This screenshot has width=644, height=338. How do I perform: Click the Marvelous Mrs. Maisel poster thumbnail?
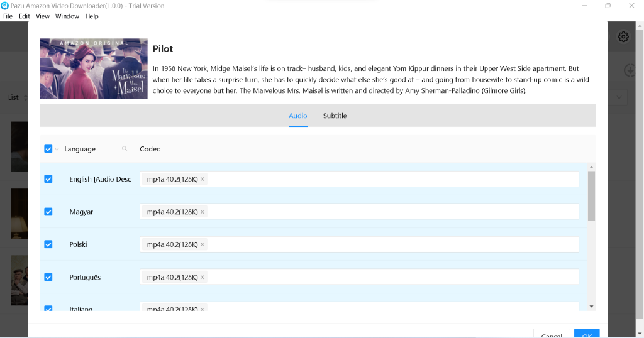coord(94,68)
